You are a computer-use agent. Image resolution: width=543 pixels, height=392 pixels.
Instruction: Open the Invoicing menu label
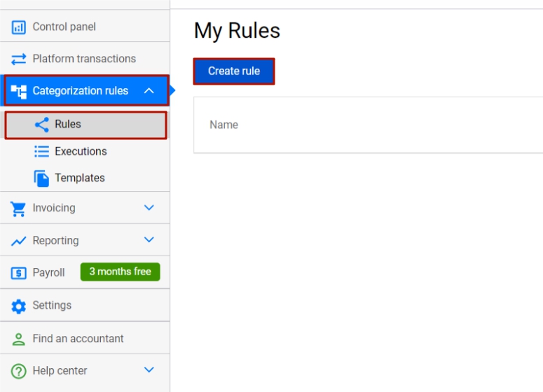click(54, 208)
